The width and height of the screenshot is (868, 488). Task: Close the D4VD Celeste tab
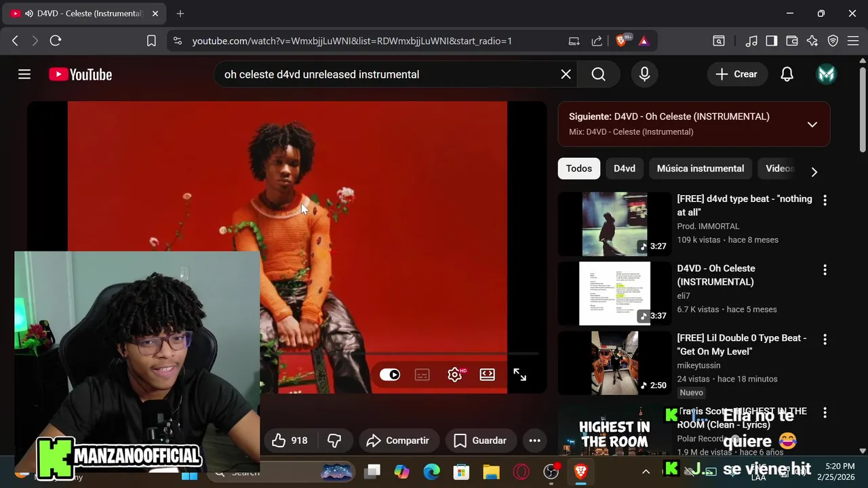pyautogui.click(x=155, y=14)
